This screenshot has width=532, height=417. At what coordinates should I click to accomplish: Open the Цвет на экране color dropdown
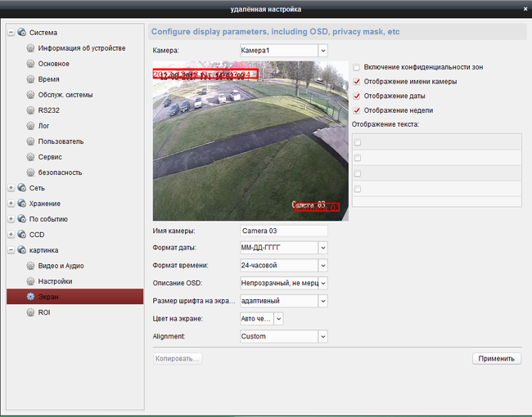click(x=278, y=318)
